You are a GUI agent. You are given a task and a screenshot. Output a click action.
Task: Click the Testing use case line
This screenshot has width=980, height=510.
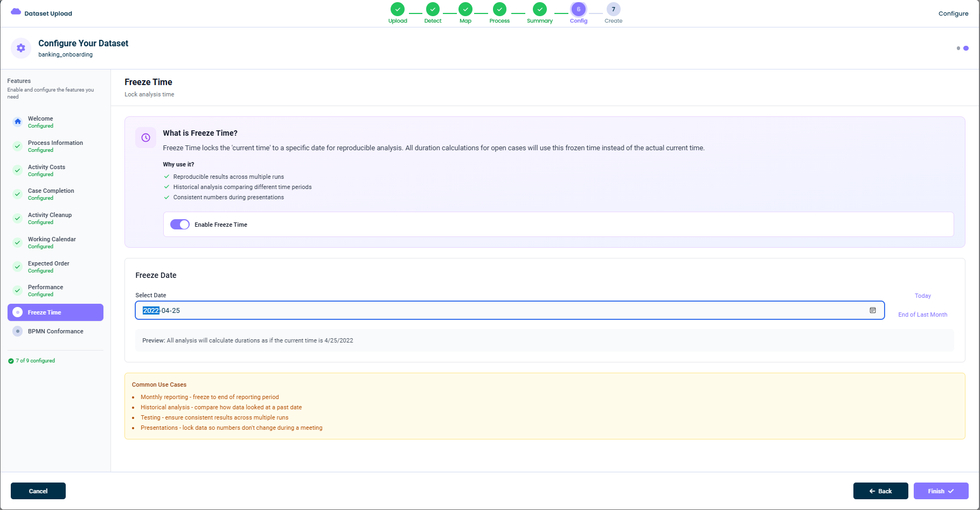(x=214, y=417)
